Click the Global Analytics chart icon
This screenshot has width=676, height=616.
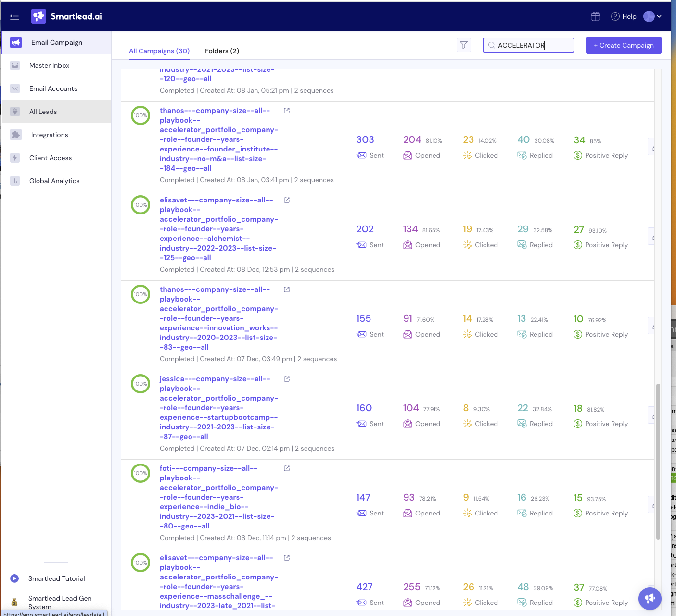tap(15, 181)
